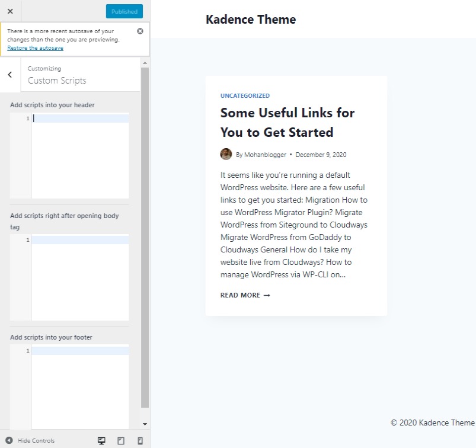
Task: Open the Uncategorized category link
Action: pos(245,95)
